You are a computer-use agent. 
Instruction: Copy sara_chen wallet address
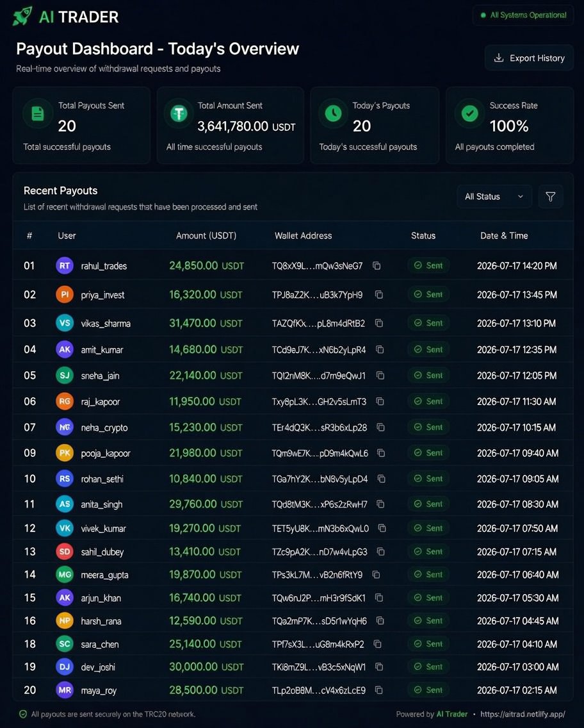point(378,644)
